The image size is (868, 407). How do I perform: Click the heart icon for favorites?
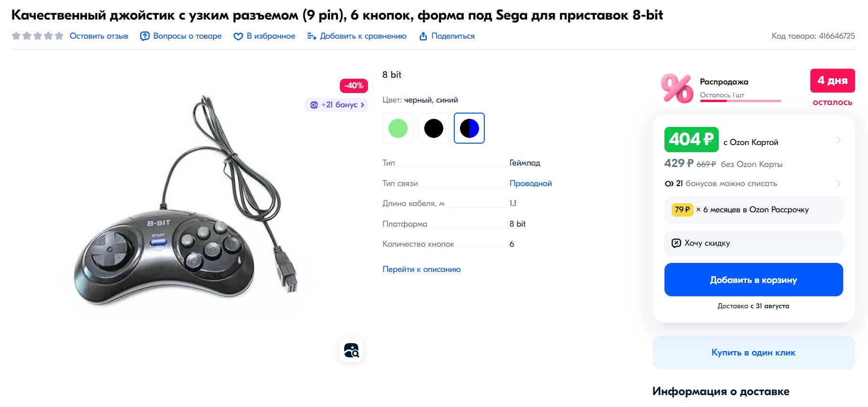[238, 36]
